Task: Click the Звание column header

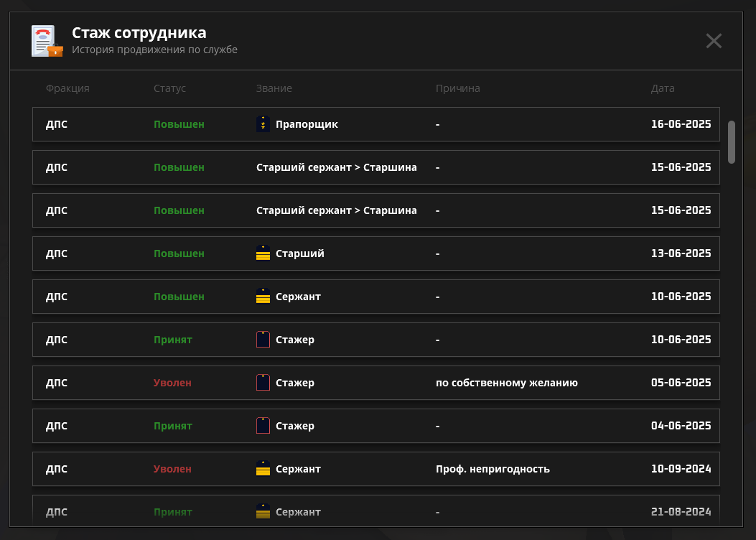Action: pyautogui.click(x=274, y=88)
